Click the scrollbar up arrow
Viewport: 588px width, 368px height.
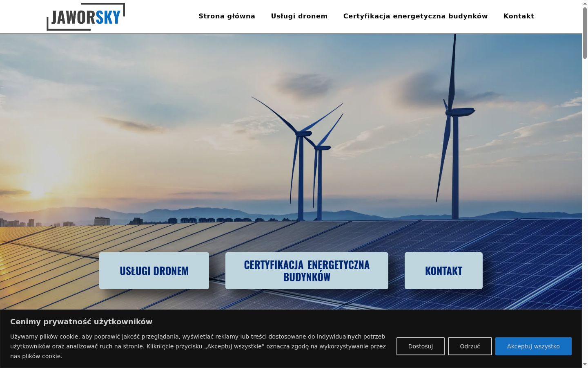click(585, 3)
